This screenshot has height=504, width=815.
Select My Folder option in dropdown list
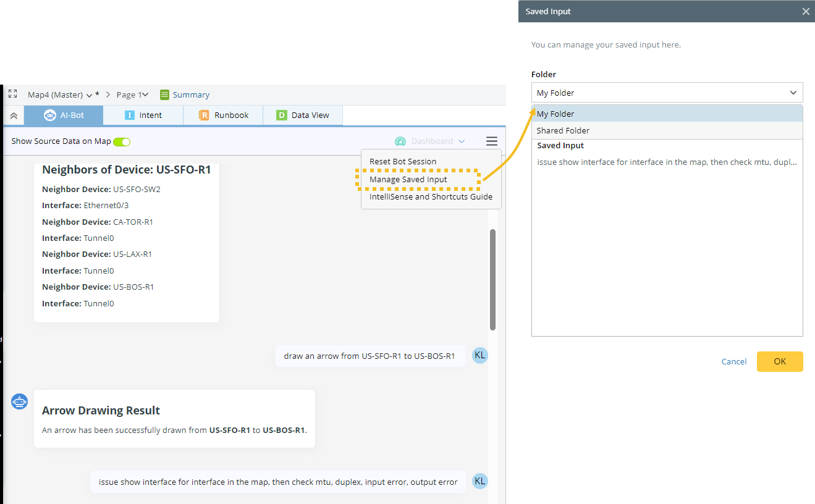click(667, 114)
